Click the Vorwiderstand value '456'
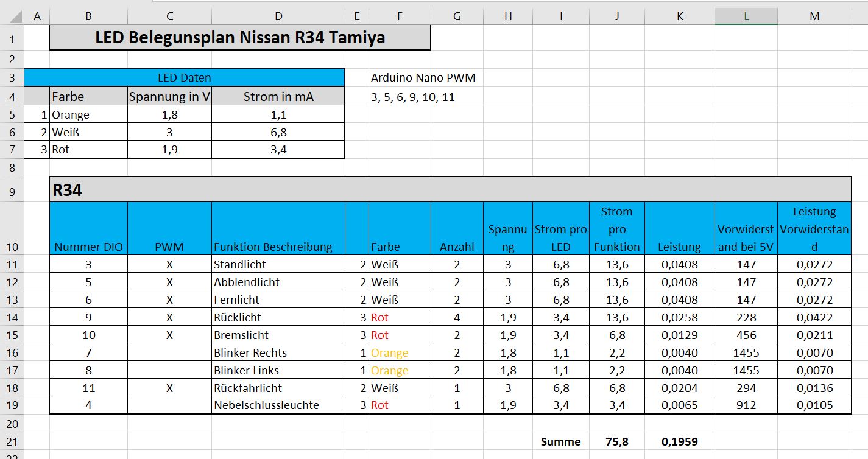The image size is (868, 459). click(746, 335)
